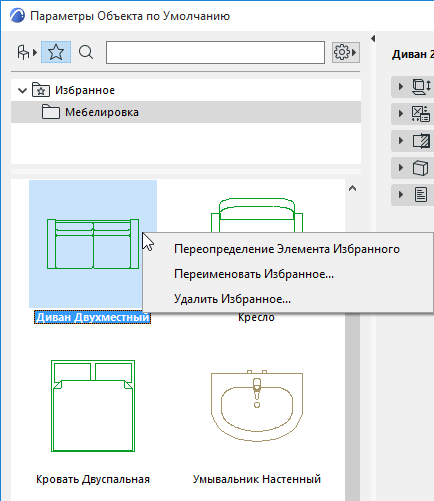Select the Диван Двухместный sofa thumbnail
The width and height of the screenshot is (434, 501).
click(93, 244)
